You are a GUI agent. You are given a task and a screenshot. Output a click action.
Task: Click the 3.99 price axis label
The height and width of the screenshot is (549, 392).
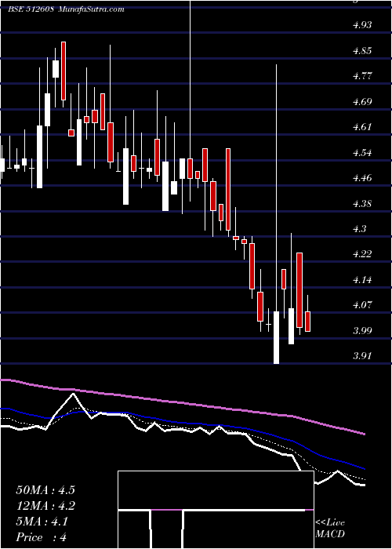(362, 330)
